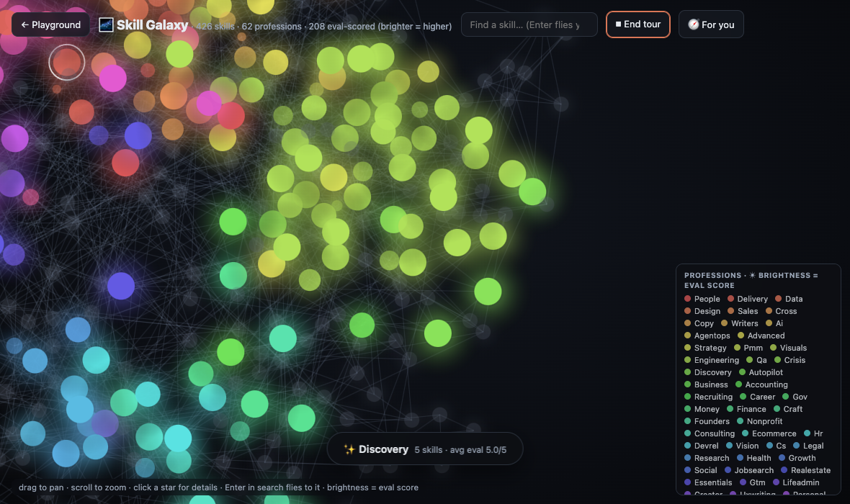
Task: Pick Ai in the professions legend
Action: pos(774,323)
